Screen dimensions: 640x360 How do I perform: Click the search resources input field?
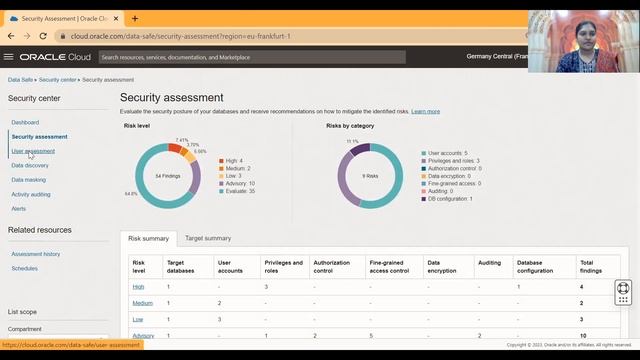pyautogui.click(x=252, y=57)
